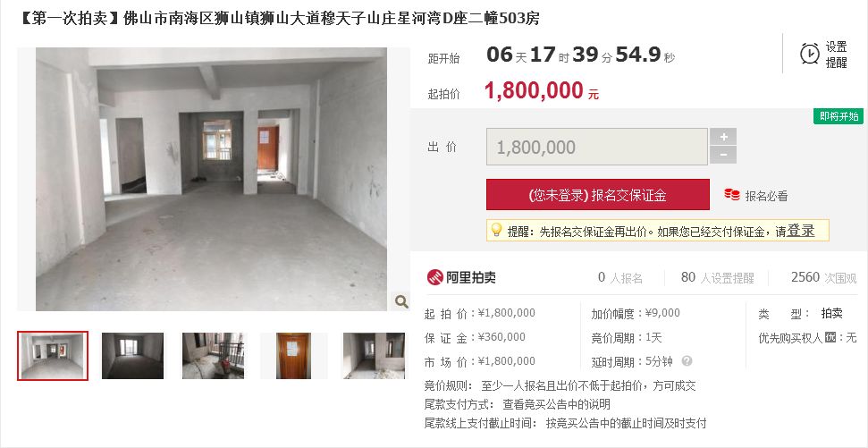Decrease bid with the minus button
The width and height of the screenshot is (868, 448).
point(723,155)
